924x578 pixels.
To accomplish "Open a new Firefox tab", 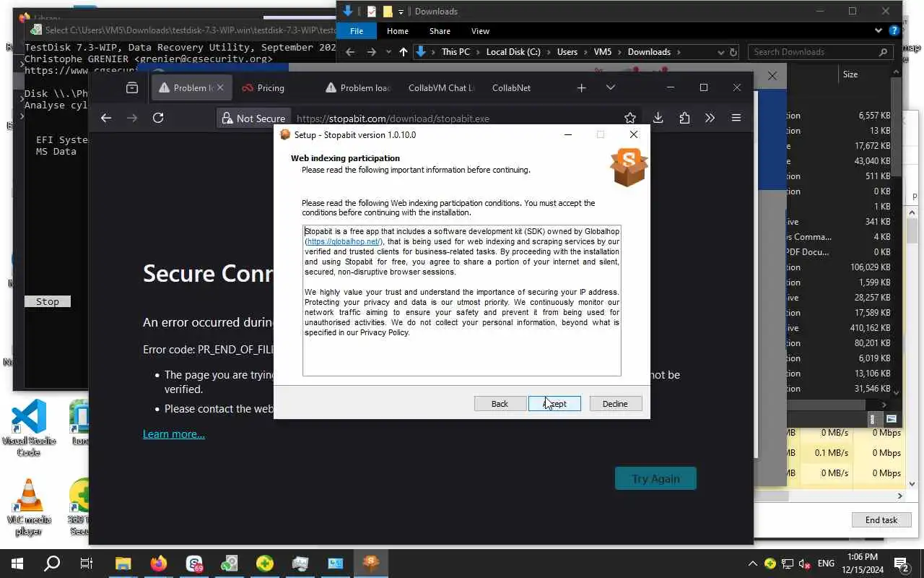I will 581,87.
